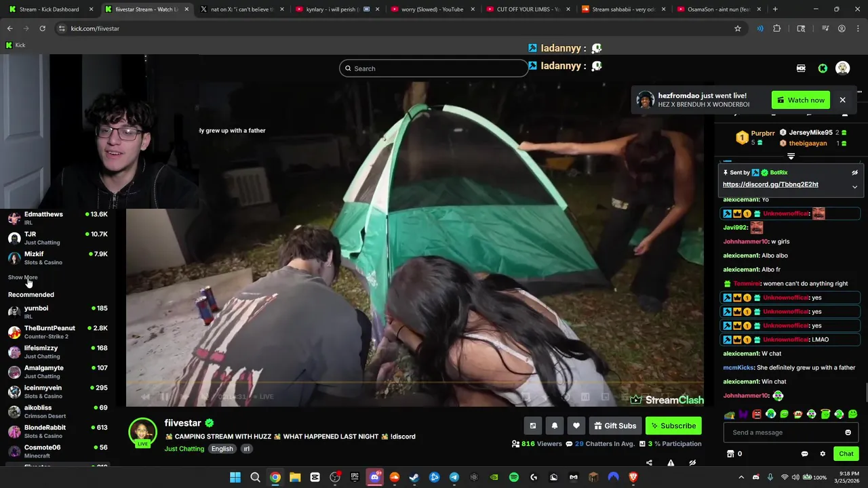This screenshot has height=488, width=868.
Task: Open the user profile avatar menu
Action: [842, 68]
